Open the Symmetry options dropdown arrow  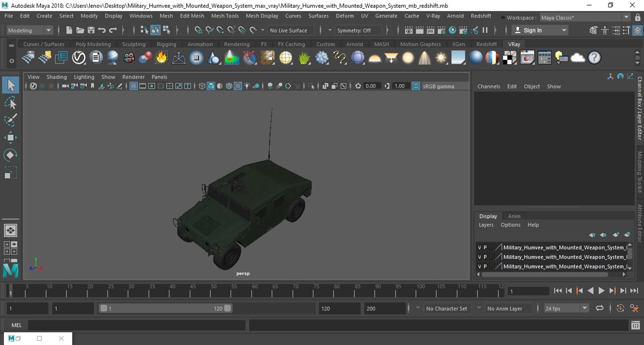pos(330,30)
